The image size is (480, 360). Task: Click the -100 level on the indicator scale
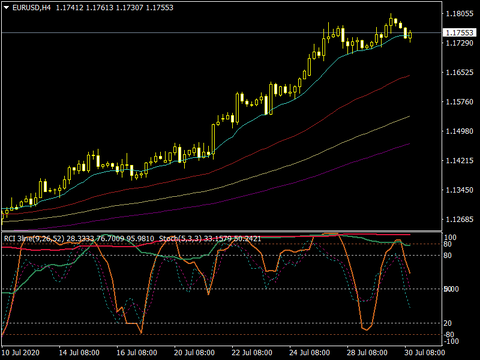[x=451, y=341]
